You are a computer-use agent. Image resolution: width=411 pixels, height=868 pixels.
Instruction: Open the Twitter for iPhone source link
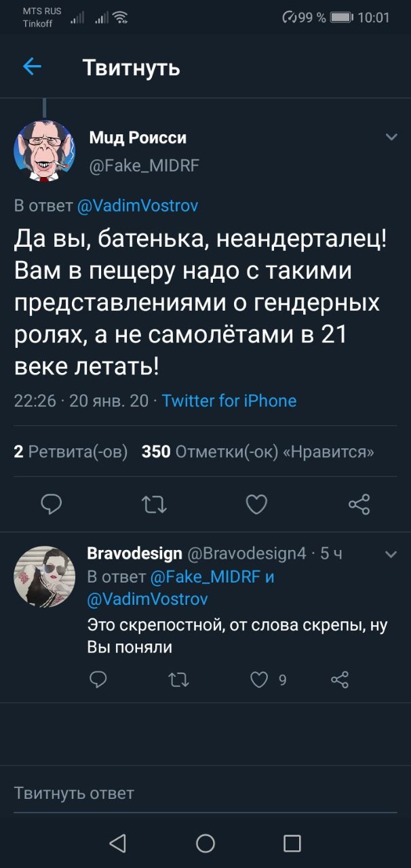[x=229, y=401]
